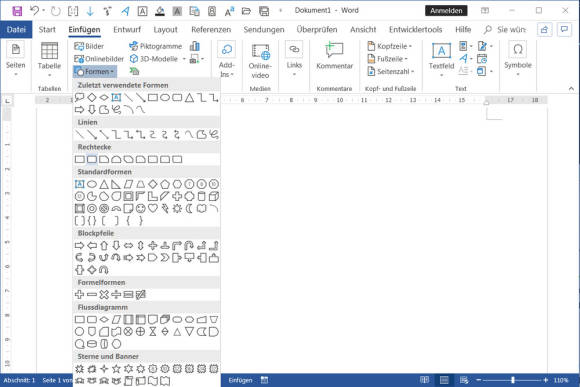Click the share icon in title area
580x387 pixels.
pos(544,30)
